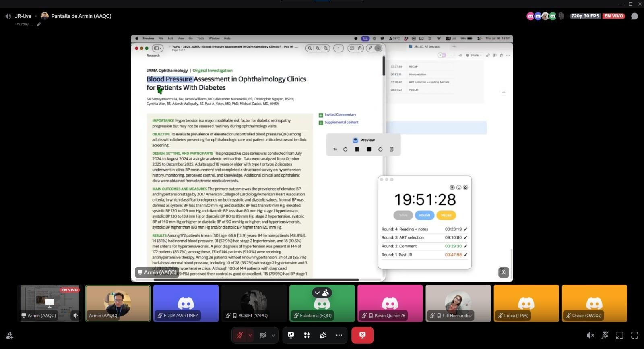Click the EN VIVO live badge at top

point(614,16)
